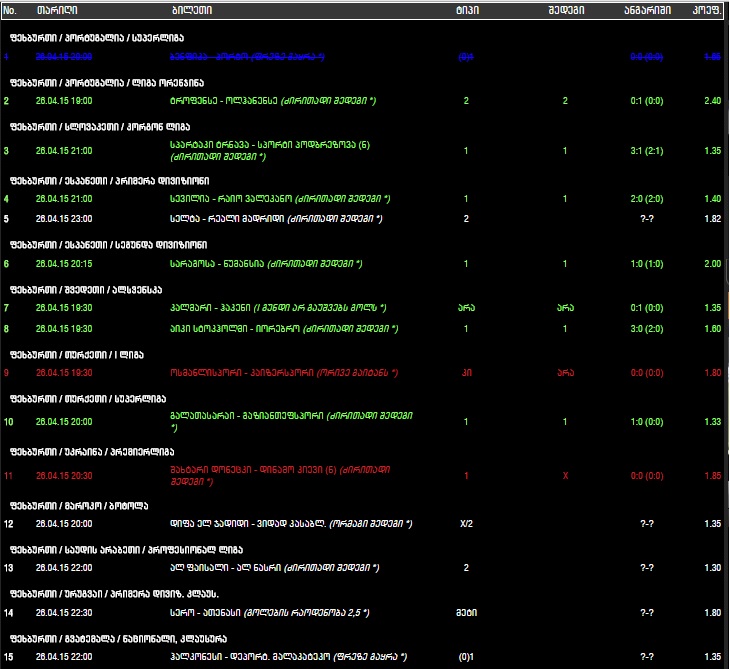This screenshot has height=669, width=730.
Task: Click the 2.40 coefficient in row 2
Action: click(x=712, y=101)
